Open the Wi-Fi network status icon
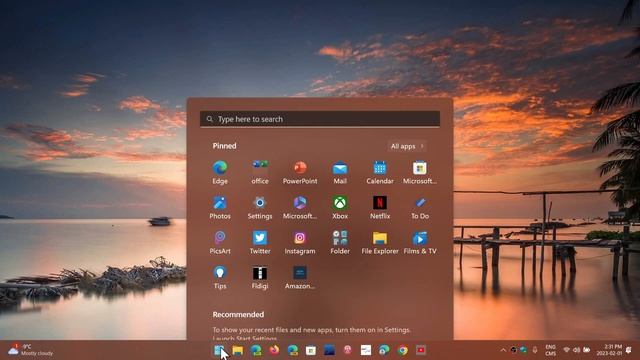Image resolution: width=640 pixels, height=360 pixels. point(566,350)
